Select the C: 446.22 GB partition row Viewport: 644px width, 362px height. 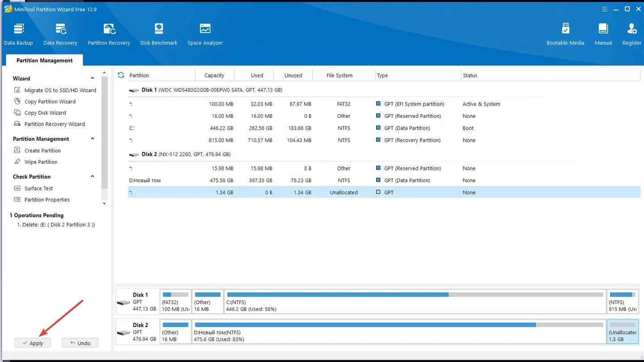pyautogui.click(x=384, y=128)
